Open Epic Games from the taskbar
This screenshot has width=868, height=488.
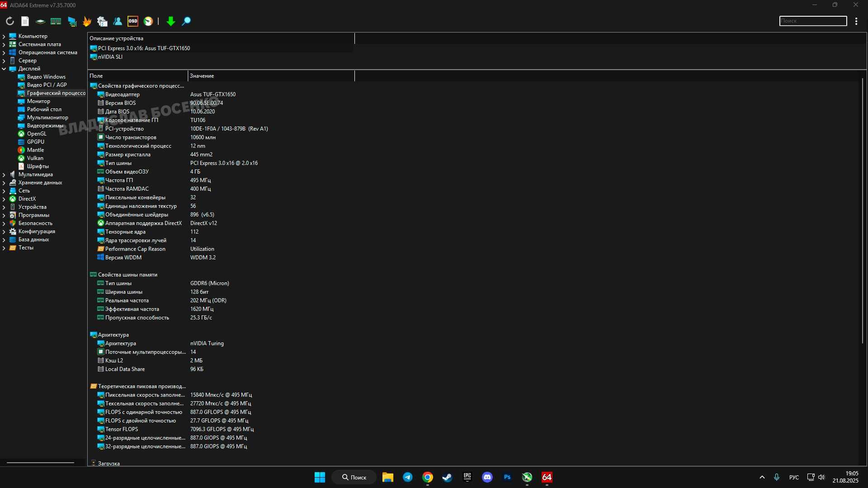[467, 477]
